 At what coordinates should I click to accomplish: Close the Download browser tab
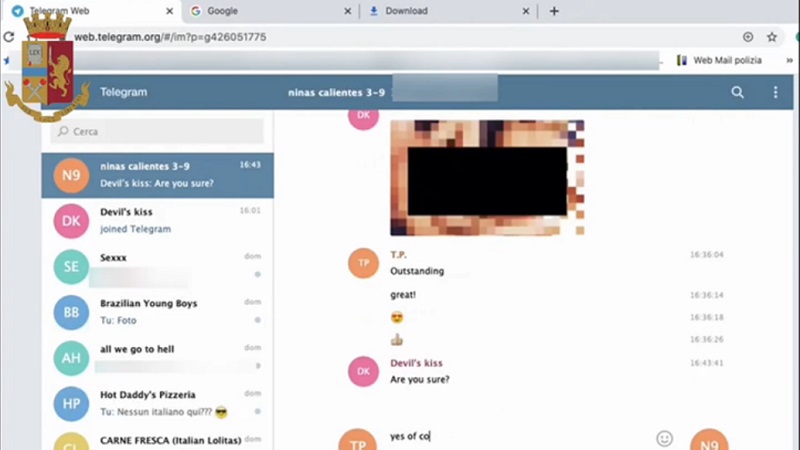[x=526, y=11]
